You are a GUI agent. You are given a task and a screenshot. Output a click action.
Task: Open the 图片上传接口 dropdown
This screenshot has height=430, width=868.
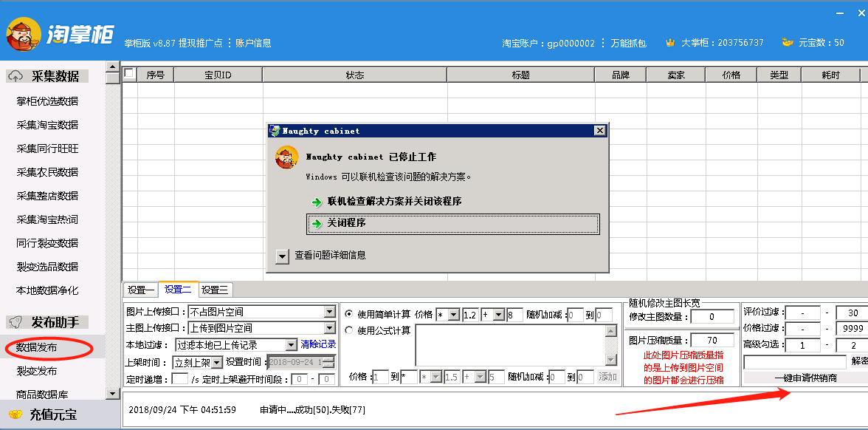329,312
